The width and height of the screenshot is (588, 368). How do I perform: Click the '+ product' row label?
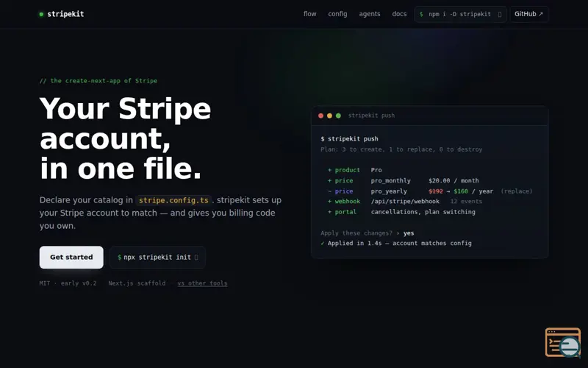344,170
